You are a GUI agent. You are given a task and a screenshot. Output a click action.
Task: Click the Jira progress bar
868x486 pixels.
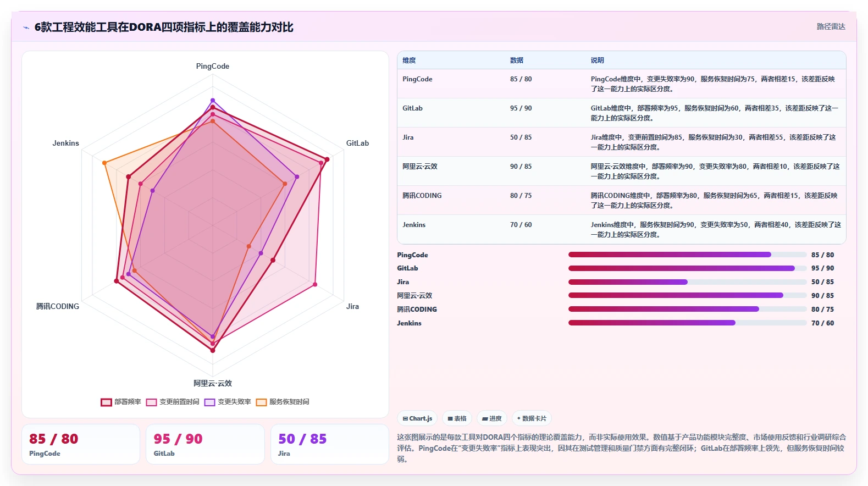(688, 282)
